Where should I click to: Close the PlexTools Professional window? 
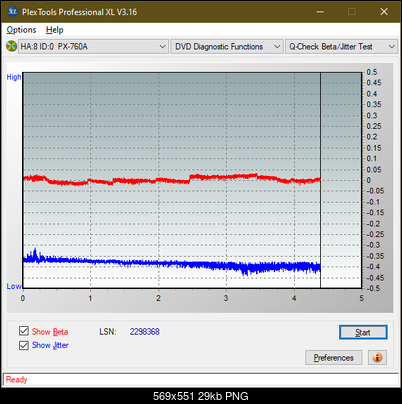(x=384, y=12)
